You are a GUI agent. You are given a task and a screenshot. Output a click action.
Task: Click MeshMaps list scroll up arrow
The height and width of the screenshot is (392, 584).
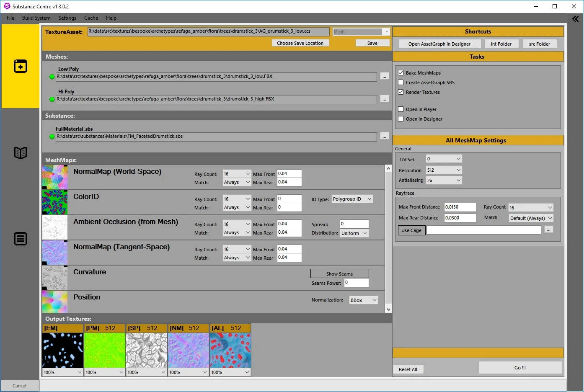[x=388, y=168]
